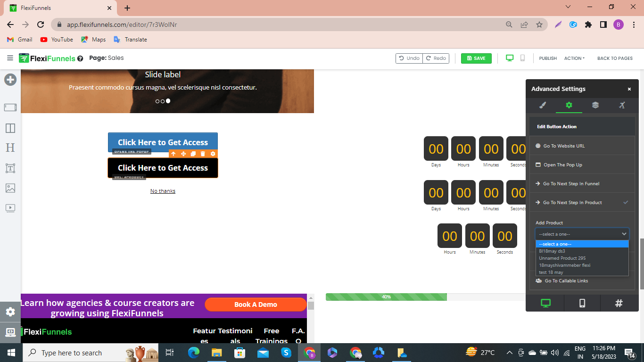Viewport: 644px width, 362px height.
Task: Click the green 40% progress bar
Action: click(x=386, y=297)
